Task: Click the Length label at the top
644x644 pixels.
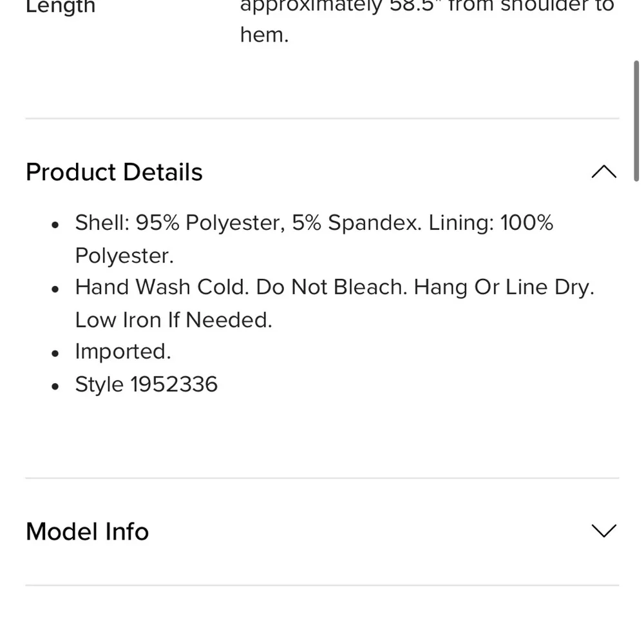Action: click(x=61, y=6)
